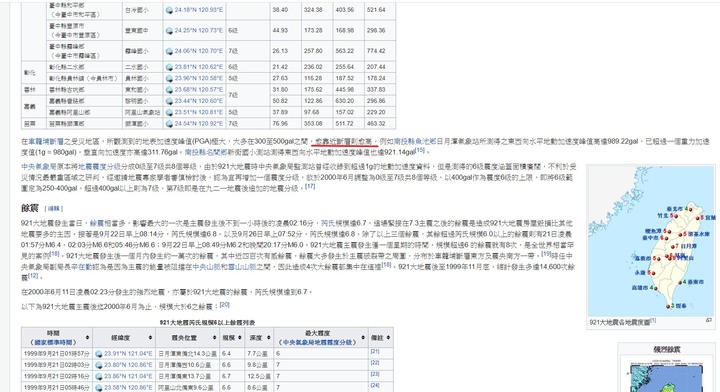Open the 地震震度分級 link in paragraph

pyautogui.click(x=98, y=167)
